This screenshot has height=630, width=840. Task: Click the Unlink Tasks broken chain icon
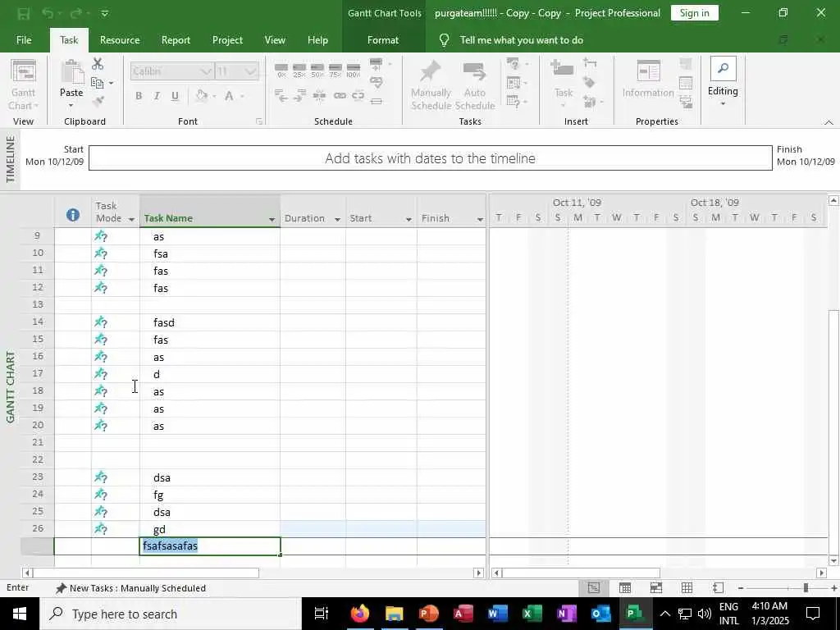tap(358, 96)
